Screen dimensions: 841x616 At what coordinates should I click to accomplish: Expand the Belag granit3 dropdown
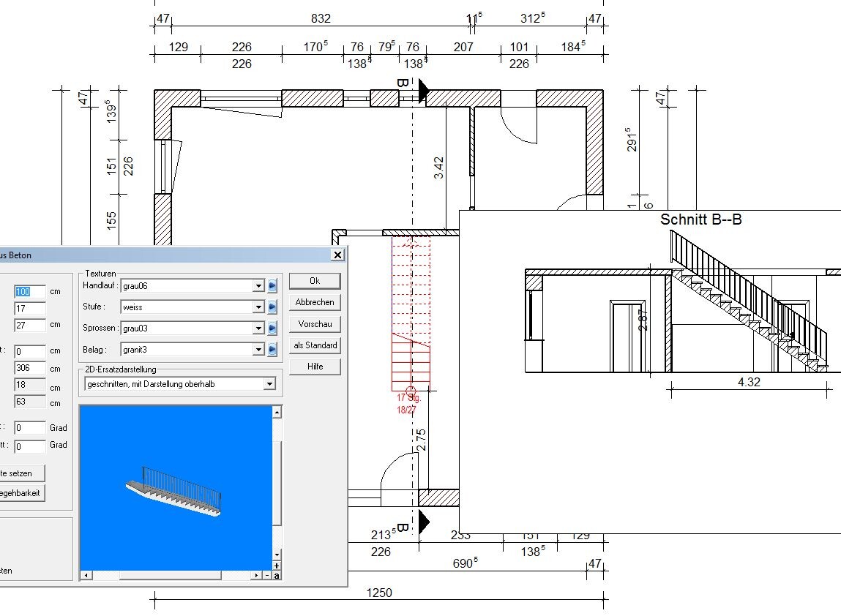[258, 350]
